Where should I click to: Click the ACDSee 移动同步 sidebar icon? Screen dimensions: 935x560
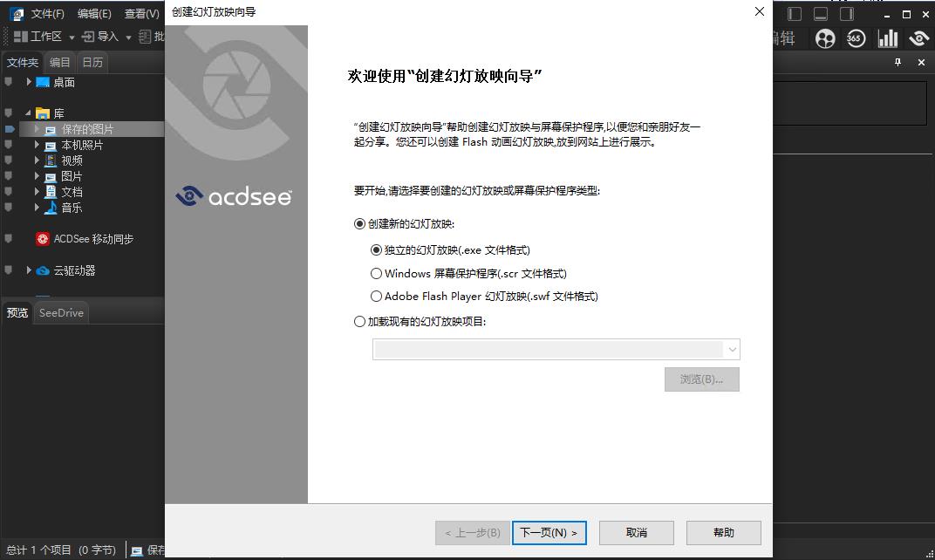[42, 238]
